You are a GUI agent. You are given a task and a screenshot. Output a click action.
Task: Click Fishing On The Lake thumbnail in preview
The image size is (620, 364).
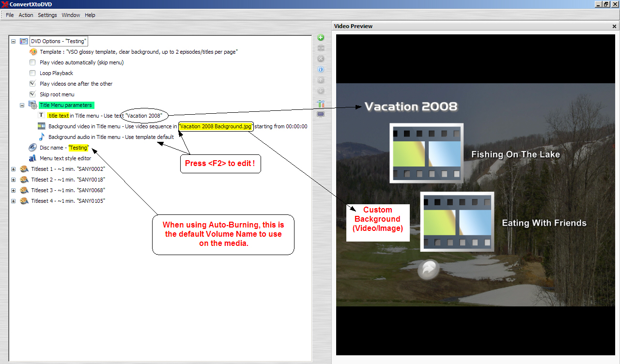point(426,153)
